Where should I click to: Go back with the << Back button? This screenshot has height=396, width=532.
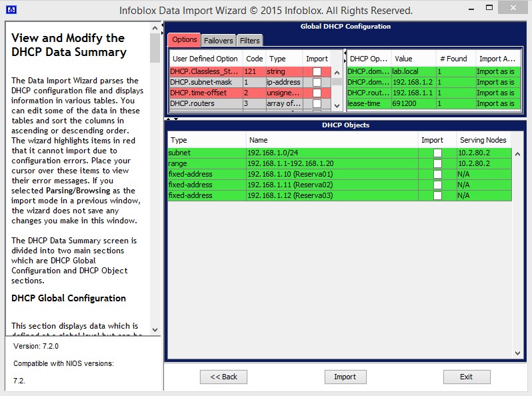pyautogui.click(x=228, y=377)
